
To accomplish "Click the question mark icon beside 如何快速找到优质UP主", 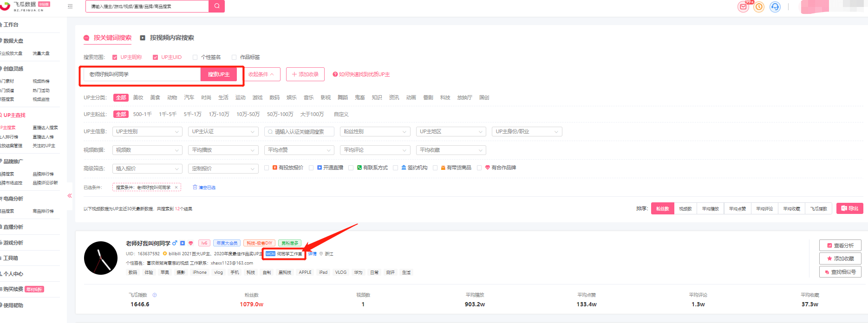I will (x=335, y=74).
